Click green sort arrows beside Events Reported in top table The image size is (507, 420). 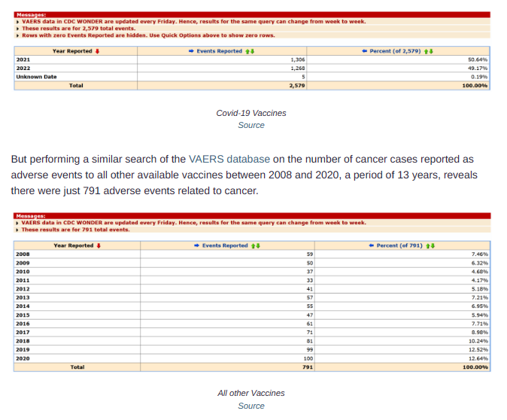[x=250, y=51]
